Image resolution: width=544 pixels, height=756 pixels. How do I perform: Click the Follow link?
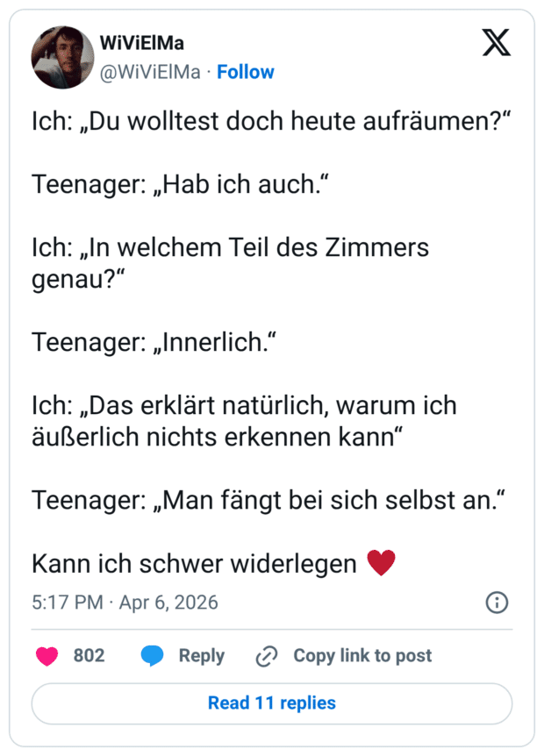point(246,72)
